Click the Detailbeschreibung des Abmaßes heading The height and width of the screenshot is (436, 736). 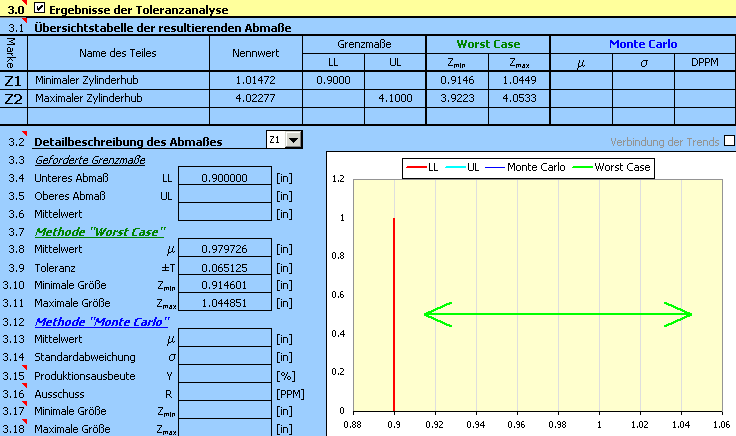point(128,142)
